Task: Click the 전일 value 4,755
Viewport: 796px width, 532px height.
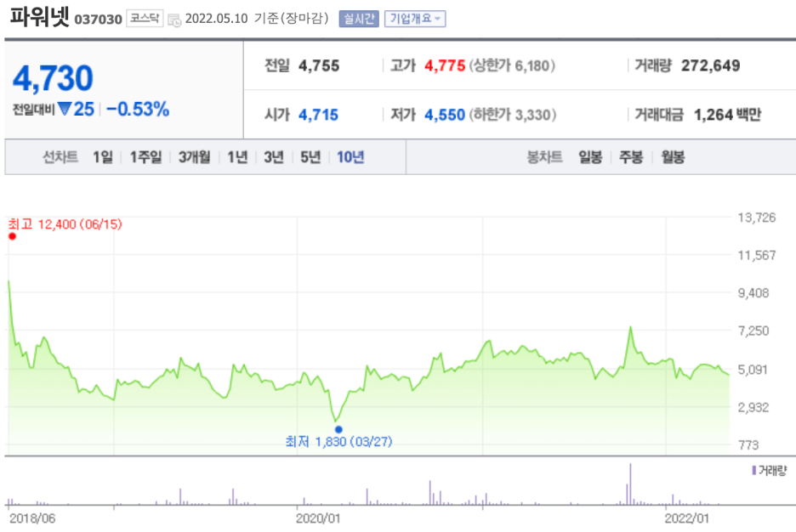Action: [319, 66]
